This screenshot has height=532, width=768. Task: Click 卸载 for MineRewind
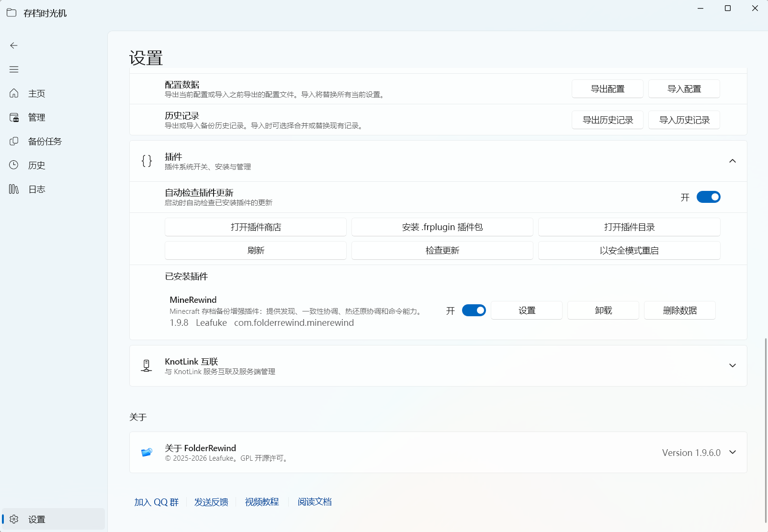tap(603, 310)
